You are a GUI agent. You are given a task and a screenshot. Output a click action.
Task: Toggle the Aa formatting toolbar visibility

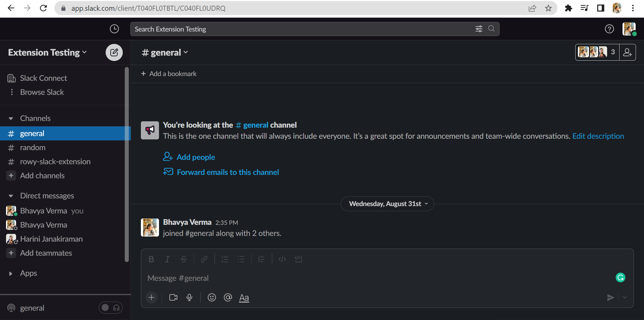tap(244, 298)
